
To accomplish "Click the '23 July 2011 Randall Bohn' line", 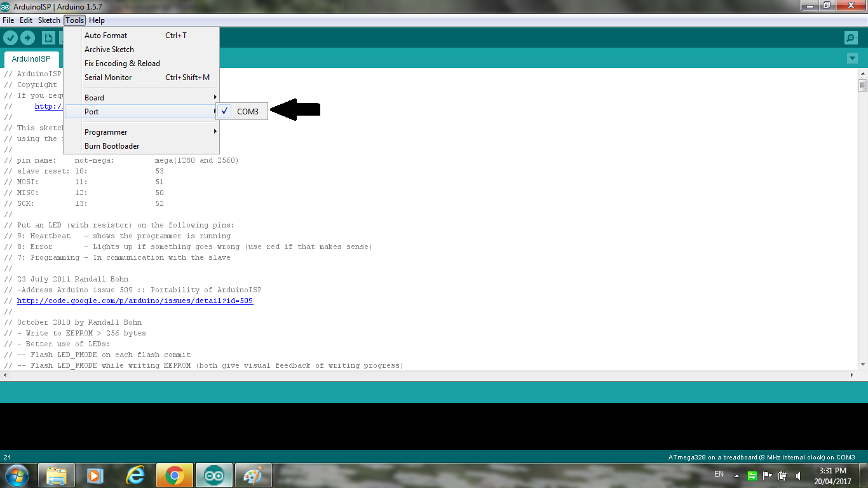I will tap(66, 279).
